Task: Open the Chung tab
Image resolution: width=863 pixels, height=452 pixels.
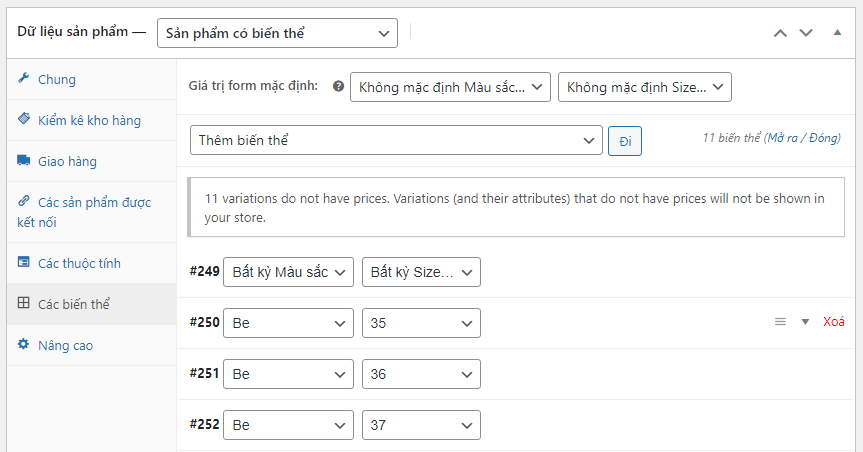Action: point(57,79)
